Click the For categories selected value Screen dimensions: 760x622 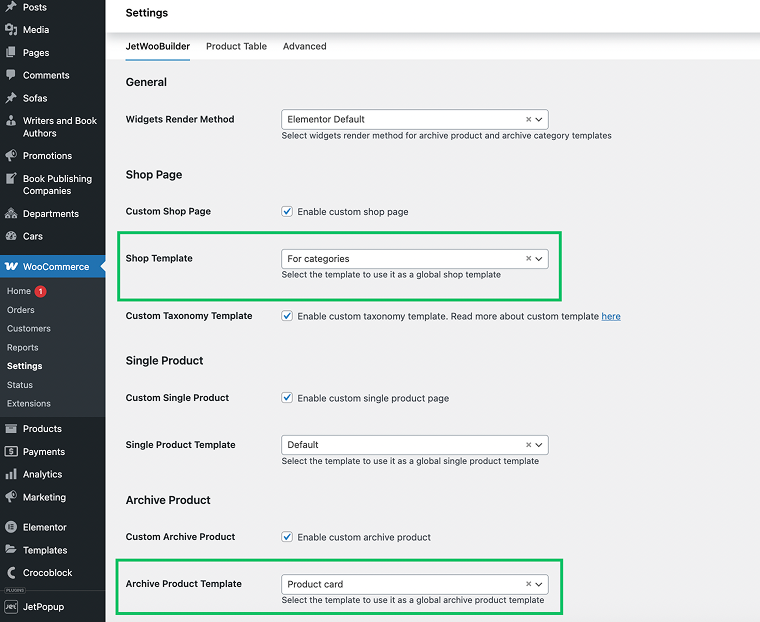pos(318,259)
